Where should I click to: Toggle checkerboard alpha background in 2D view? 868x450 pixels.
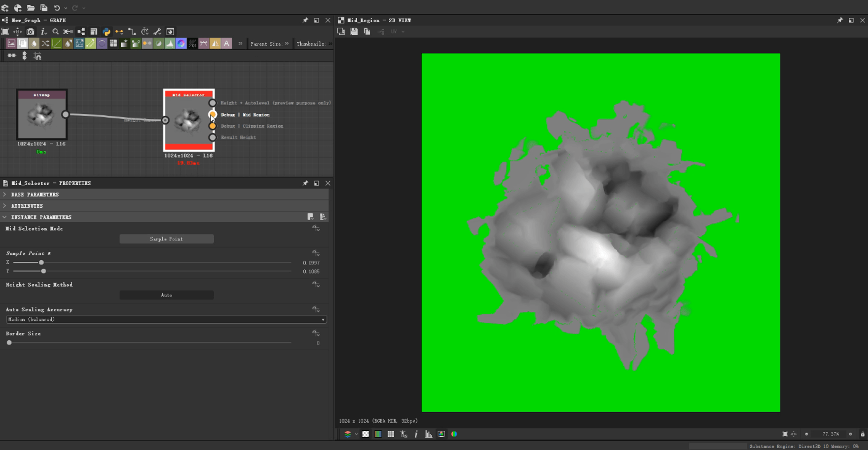(366, 434)
